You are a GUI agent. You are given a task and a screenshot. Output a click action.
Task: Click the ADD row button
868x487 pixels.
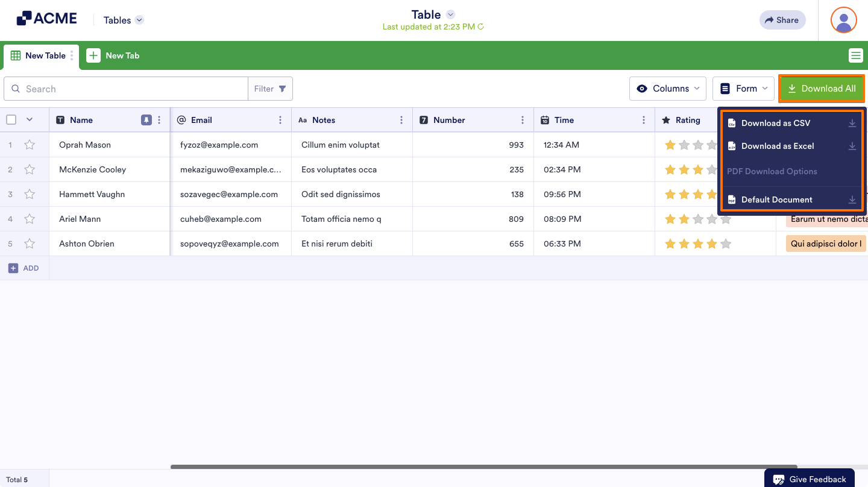[x=24, y=268]
